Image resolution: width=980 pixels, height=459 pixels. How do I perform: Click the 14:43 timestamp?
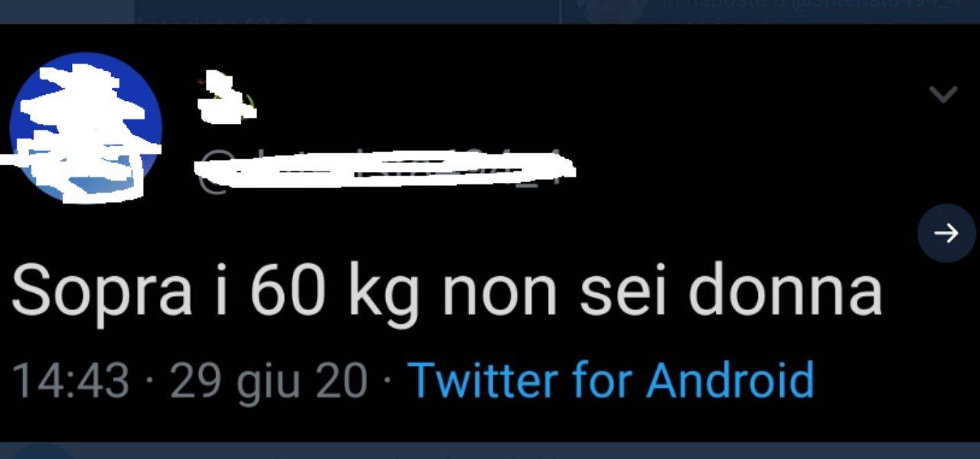pos(70,380)
